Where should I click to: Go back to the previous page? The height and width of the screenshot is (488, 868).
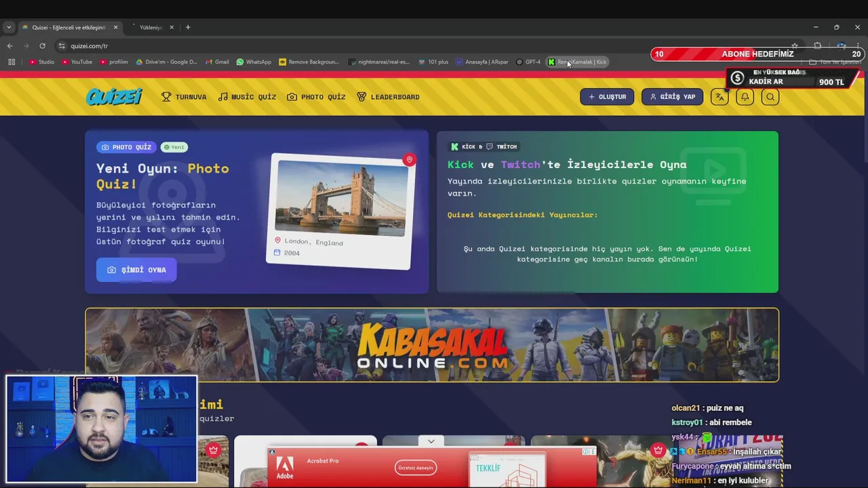(x=10, y=46)
